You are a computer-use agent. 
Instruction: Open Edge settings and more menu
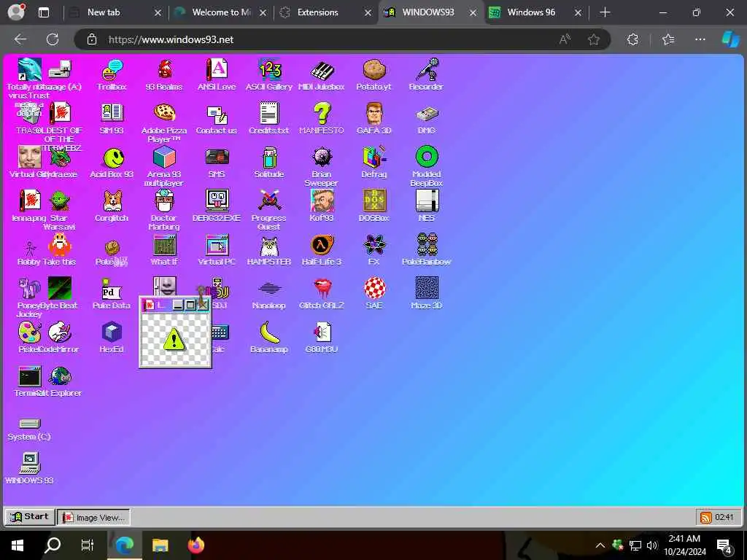point(700,39)
